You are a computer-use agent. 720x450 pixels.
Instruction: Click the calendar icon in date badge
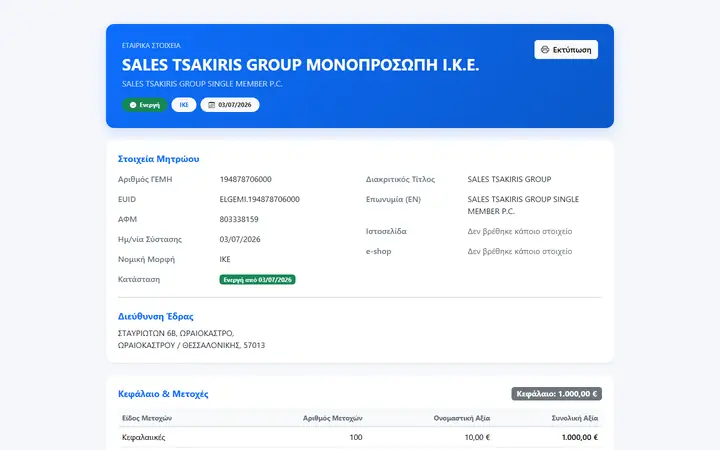tap(211, 105)
